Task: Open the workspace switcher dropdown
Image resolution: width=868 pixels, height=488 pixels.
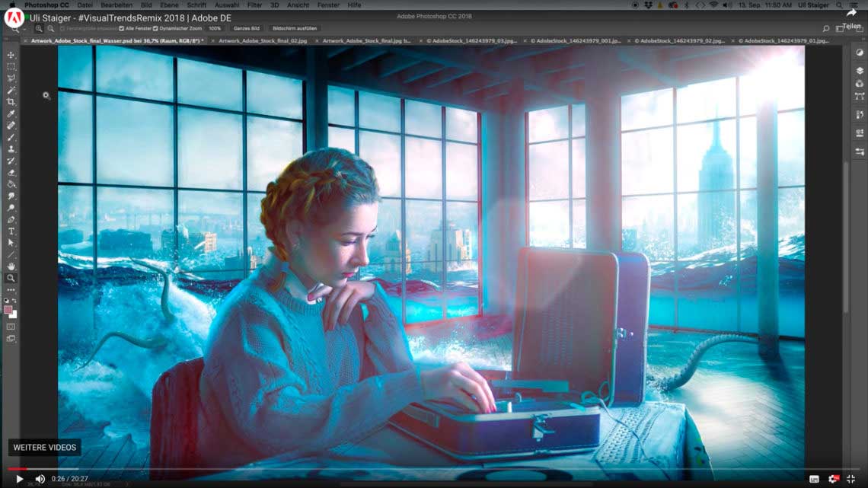Action: click(x=840, y=28)
